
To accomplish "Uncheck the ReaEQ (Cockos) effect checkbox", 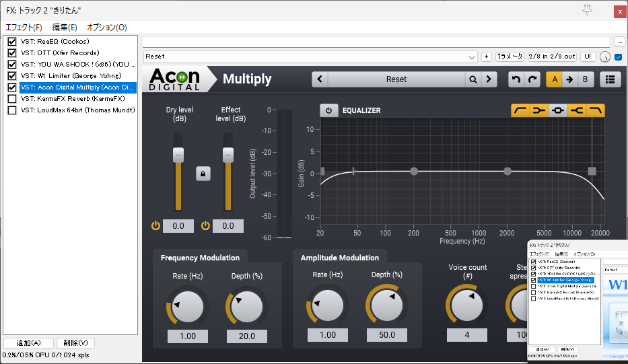I will [12, 42].
